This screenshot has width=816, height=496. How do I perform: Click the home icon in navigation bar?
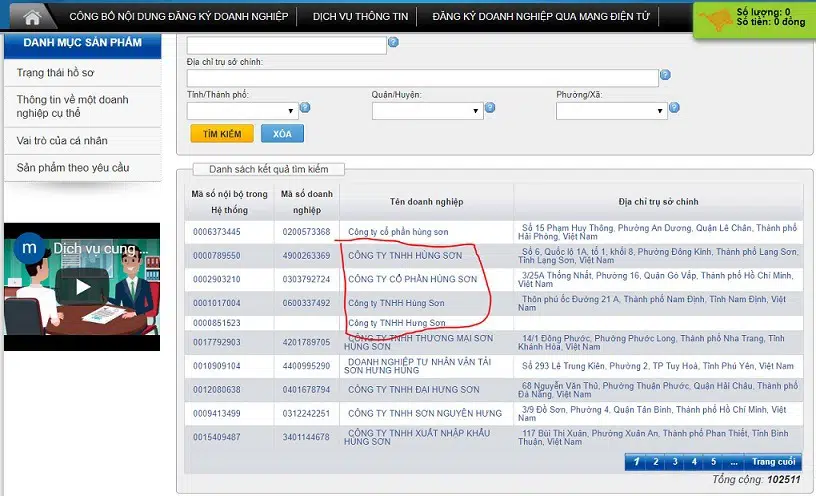(x=32, y=17)
